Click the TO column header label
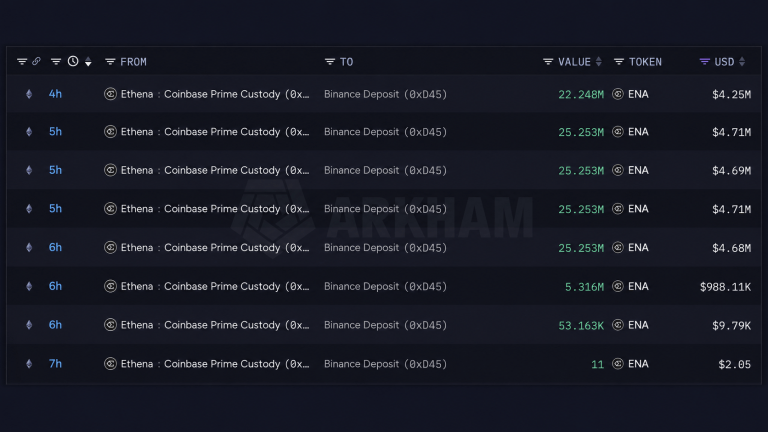This screenshot has width=768, height=432. 346,62
